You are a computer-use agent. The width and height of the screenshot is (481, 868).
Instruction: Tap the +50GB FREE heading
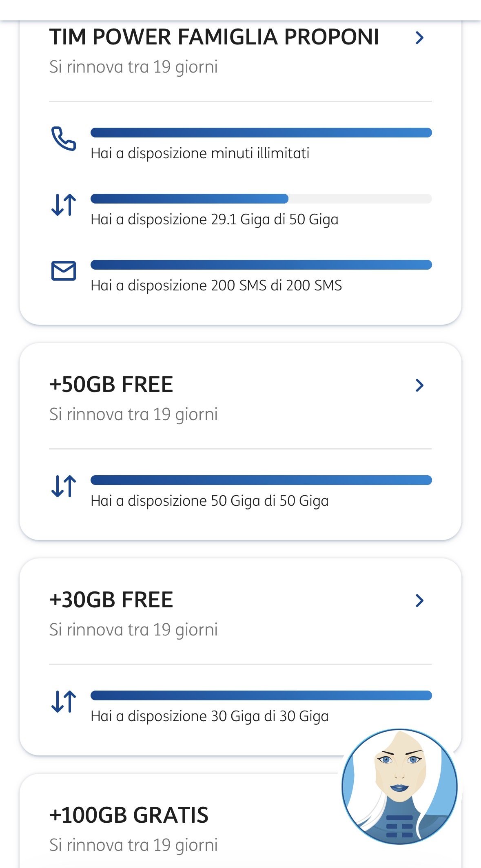pos(111,385)
